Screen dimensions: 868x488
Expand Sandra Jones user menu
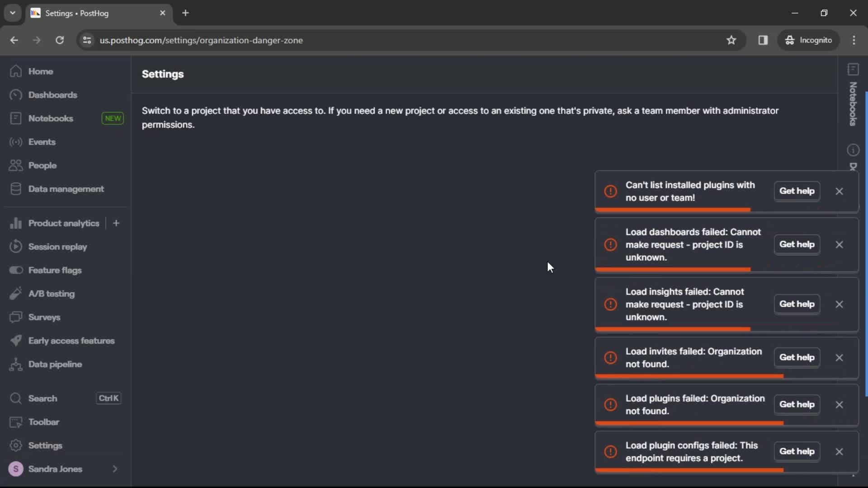coord(66,469)
